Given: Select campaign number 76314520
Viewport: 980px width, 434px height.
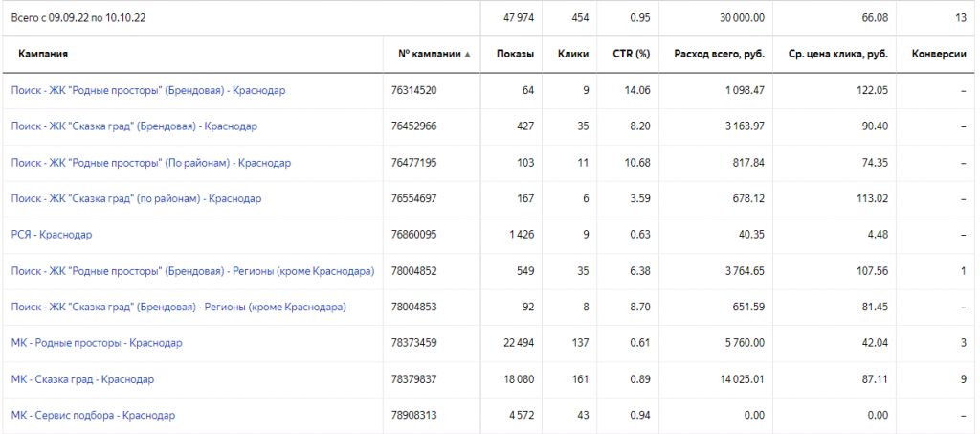Looking at the screenshot, I should (414, 90).
